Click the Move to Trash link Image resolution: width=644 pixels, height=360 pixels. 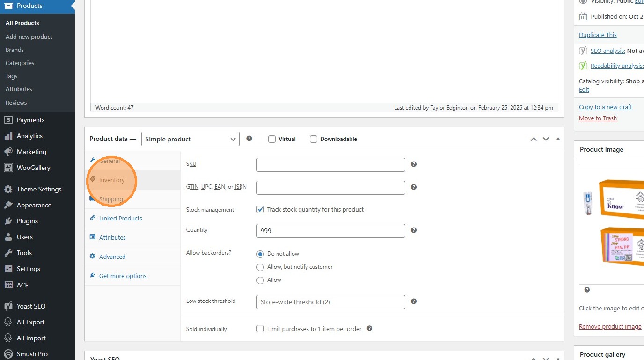click(x=598, y=118)
